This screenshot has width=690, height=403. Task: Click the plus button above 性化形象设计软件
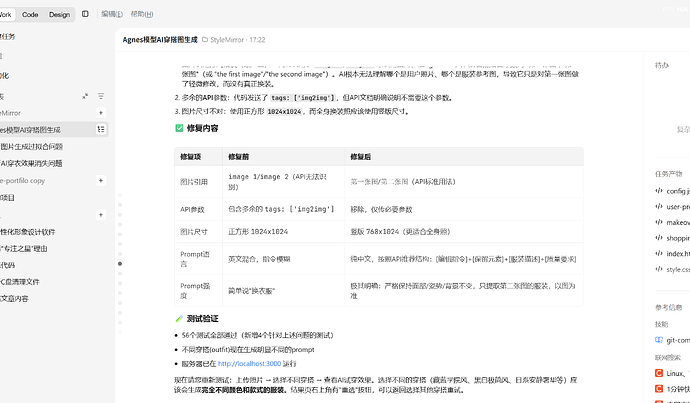tap(101, 215)
